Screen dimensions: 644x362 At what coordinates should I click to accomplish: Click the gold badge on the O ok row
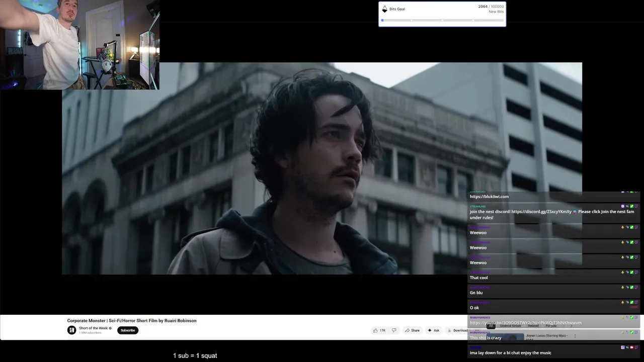[623, 302]
